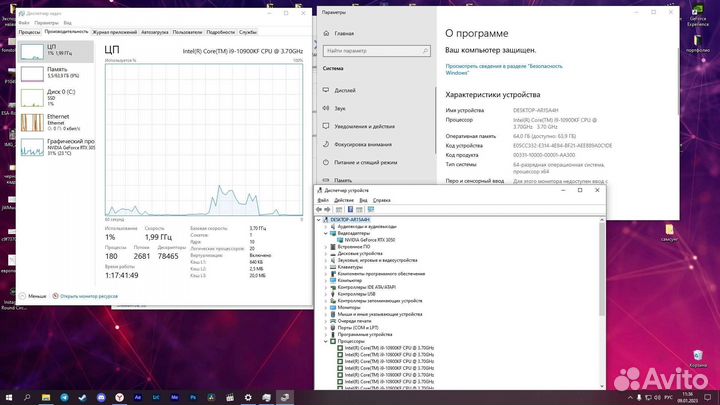This screenshot has width=720, height=405.
Task: Open Telegram from the taskbar
Action: click(x=64, y=397)
